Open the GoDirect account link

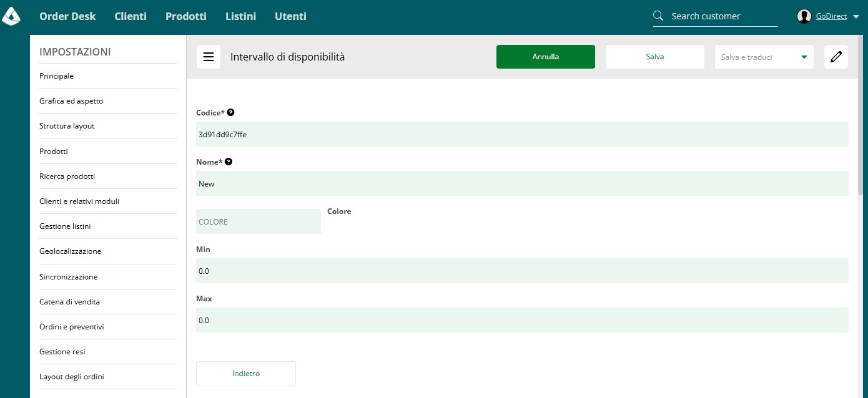831,17
